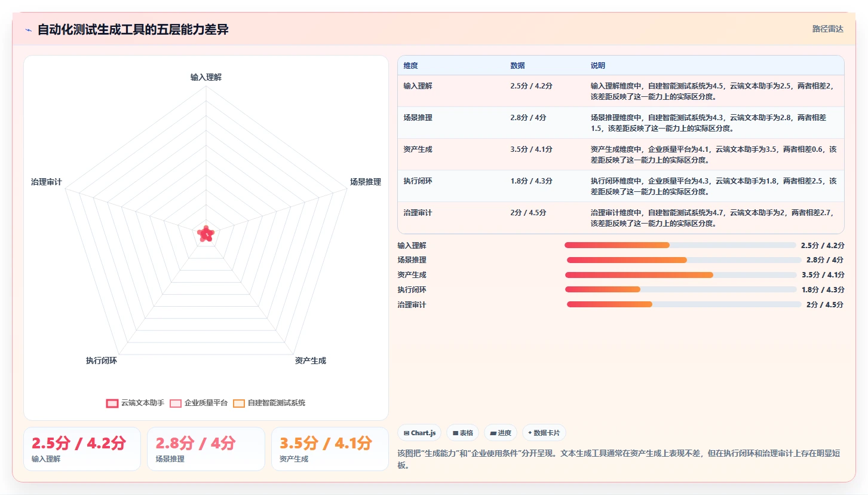Click the 资产生成 radar axis label
This screenshot has height=495, width=868.
[311, 360]
